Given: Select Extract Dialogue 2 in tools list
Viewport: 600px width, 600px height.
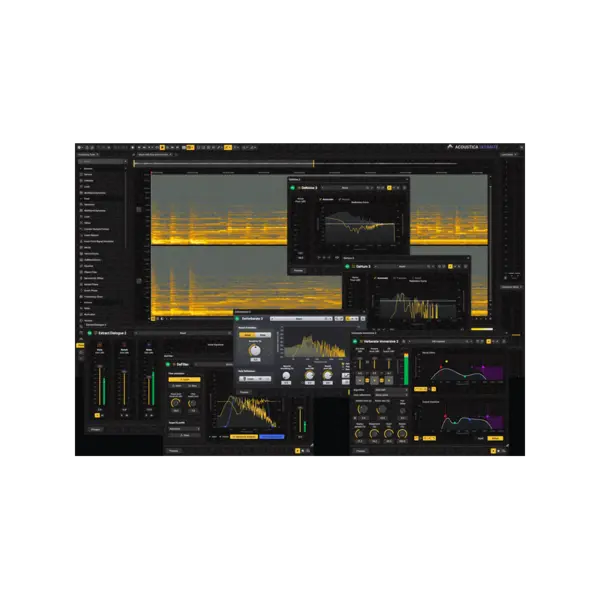Looking at the screenshot, I should [96, 325].
